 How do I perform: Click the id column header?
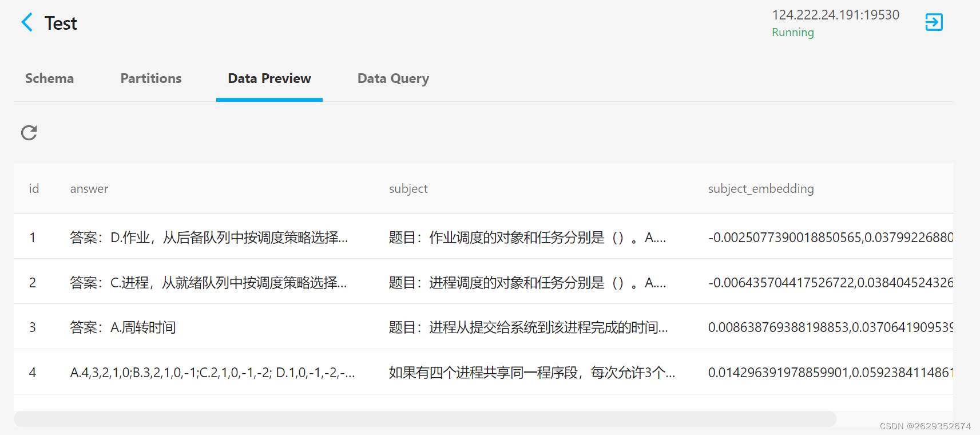(x=34, y=189)
